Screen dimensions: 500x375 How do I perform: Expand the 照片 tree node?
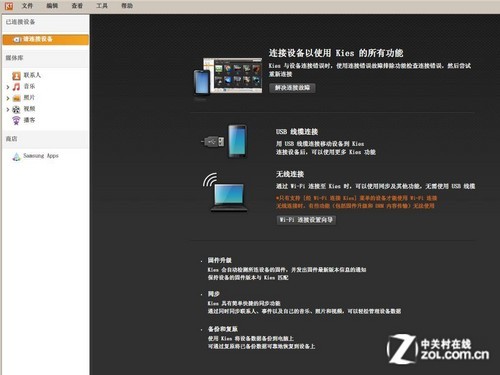click(x=8, y=98)
